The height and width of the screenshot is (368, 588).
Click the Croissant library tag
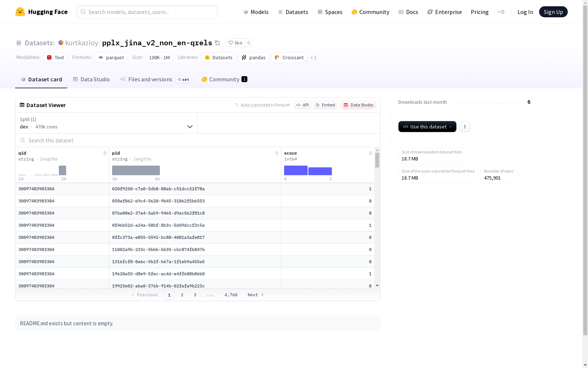point(289,57)
